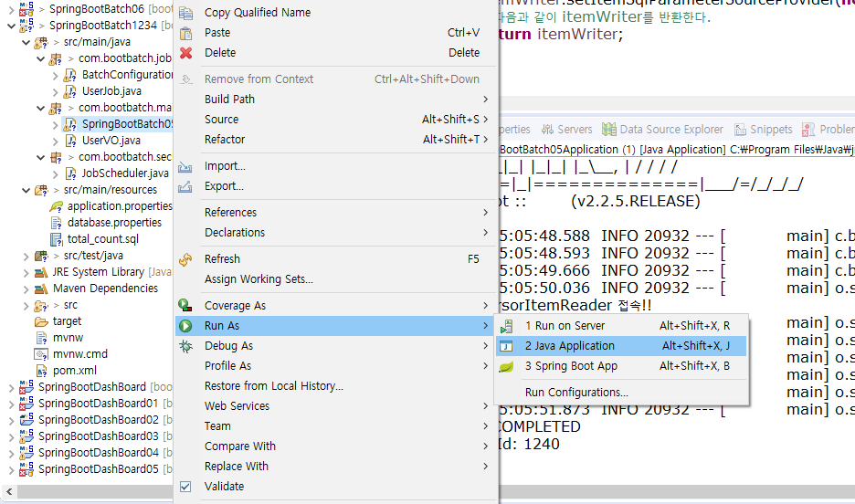
Task: Click the JRE System Library icon
Action: tap(41, 272)
